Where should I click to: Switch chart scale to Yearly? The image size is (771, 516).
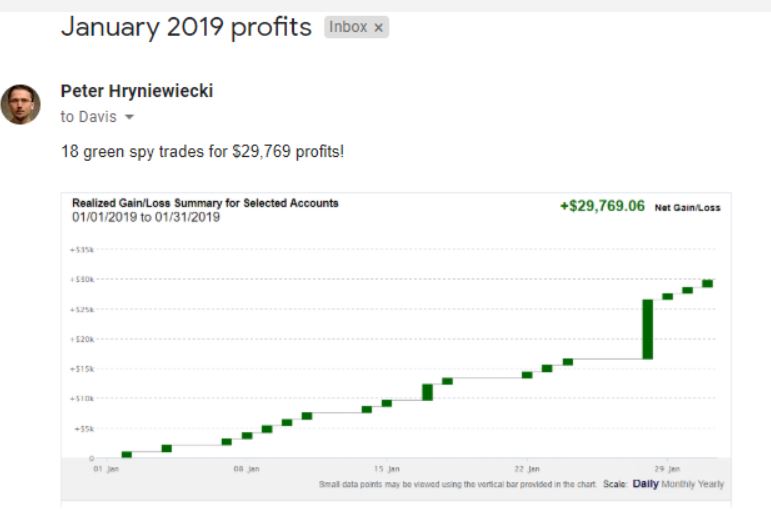(711, 484)
